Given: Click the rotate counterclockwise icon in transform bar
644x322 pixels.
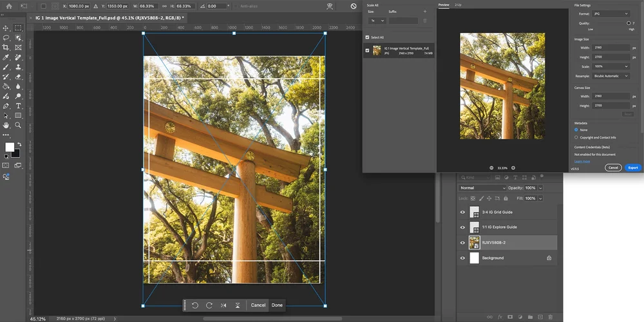Looking at the screenshot, I should tap(195, 305).
